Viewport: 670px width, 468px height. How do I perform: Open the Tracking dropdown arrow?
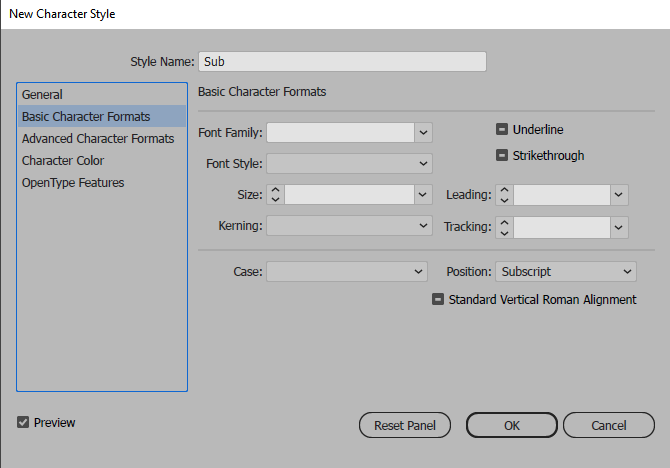pyautogui.click(x=620, y=227)
